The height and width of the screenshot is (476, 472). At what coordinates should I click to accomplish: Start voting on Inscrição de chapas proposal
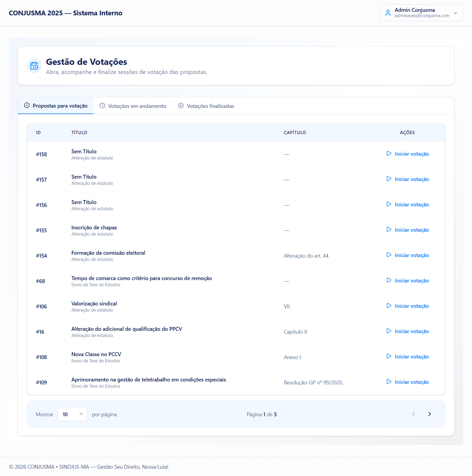[412, 230]
